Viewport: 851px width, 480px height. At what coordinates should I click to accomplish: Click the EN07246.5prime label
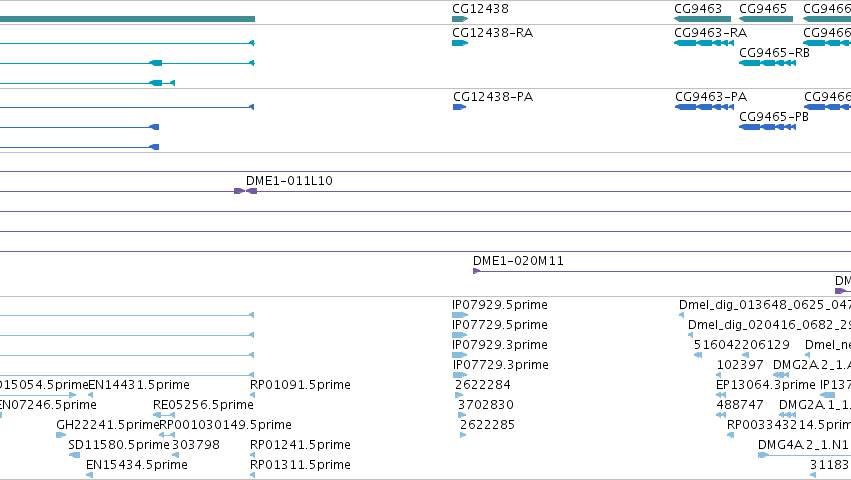(47, 405)
